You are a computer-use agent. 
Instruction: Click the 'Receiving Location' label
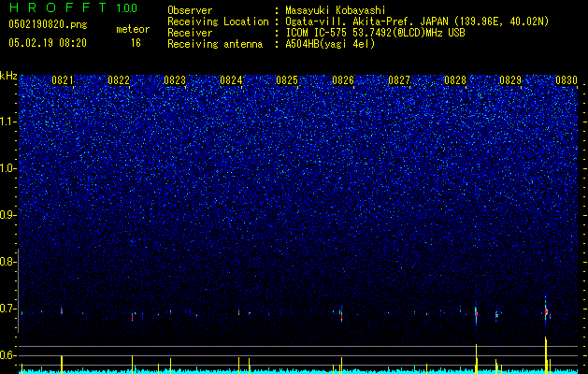218,22
